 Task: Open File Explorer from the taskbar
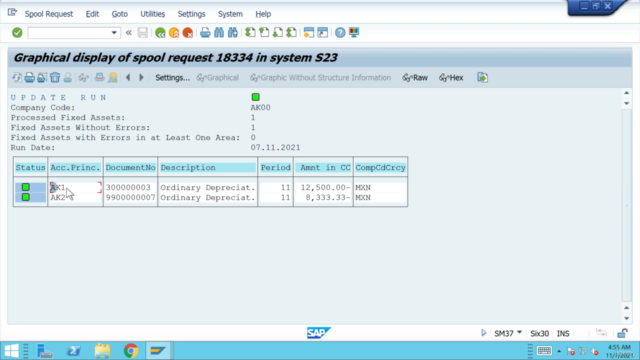102,351
